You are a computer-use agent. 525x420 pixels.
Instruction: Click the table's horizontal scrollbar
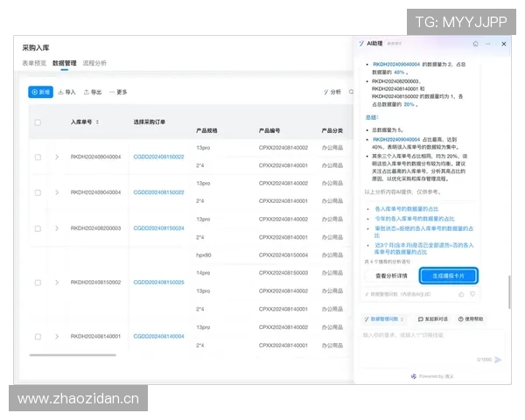pos(73,355)
